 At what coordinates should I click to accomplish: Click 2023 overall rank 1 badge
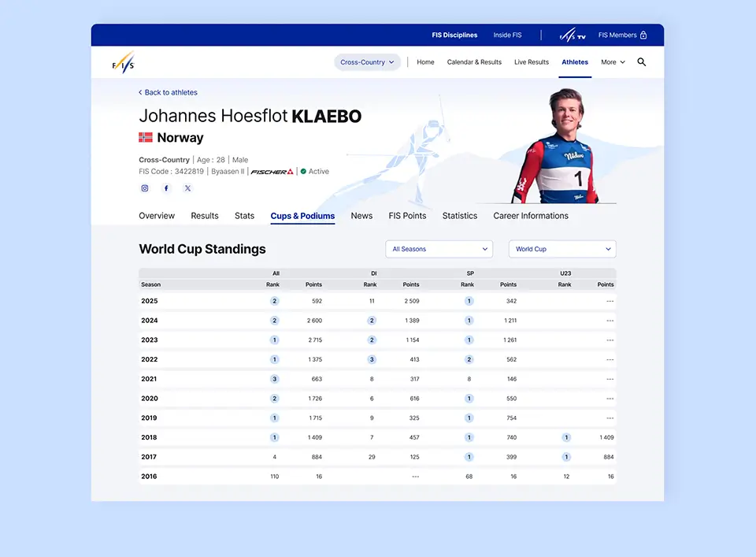(274, 340)
